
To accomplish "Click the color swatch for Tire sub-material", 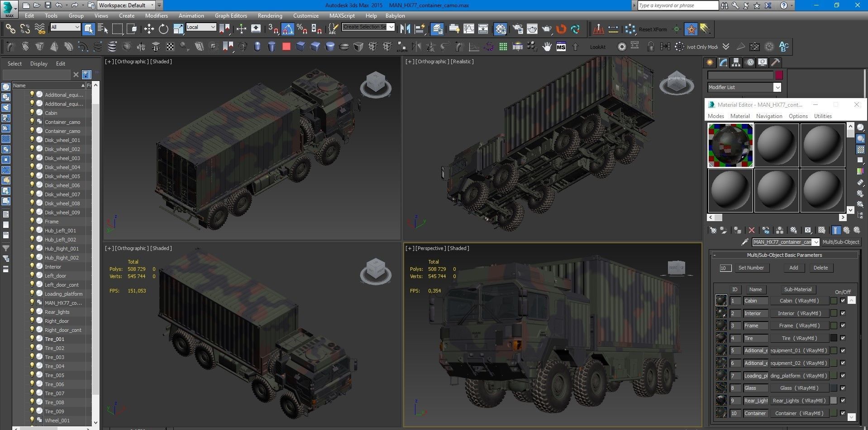I will pyautogui.click(x=834, y=338).
